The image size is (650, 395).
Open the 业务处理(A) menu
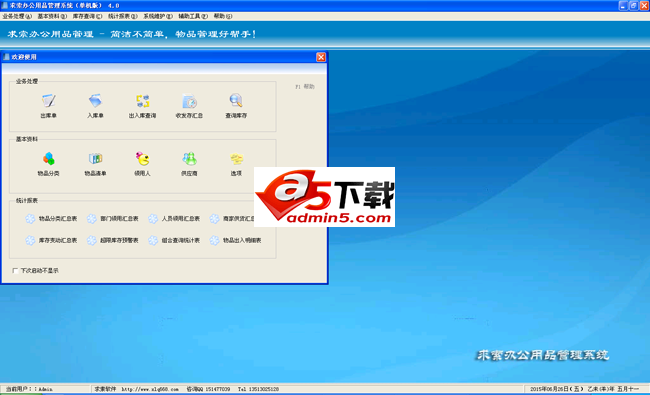pos(17,16)
